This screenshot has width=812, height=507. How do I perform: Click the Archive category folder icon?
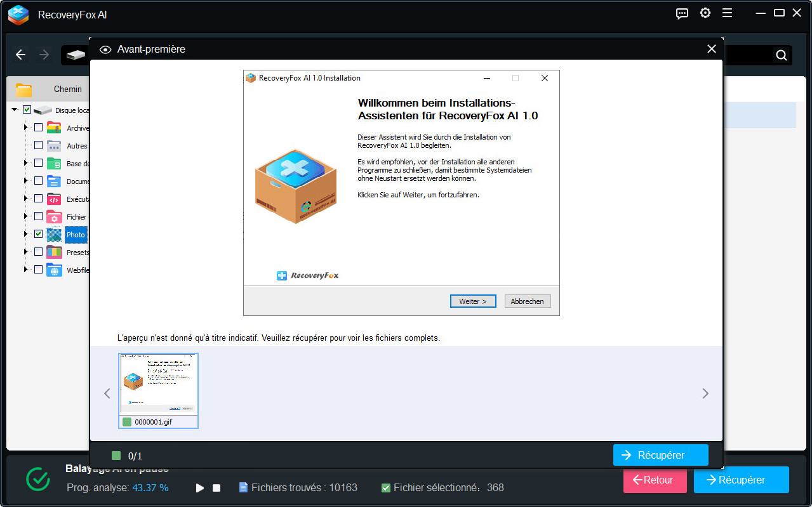(x=54, y=128)
